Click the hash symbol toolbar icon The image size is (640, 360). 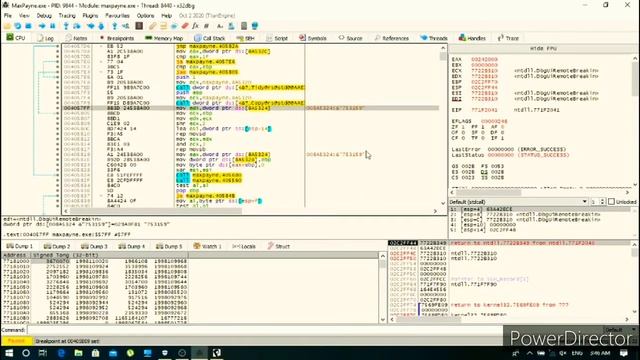pyautogui.click(x=206, y=26)
